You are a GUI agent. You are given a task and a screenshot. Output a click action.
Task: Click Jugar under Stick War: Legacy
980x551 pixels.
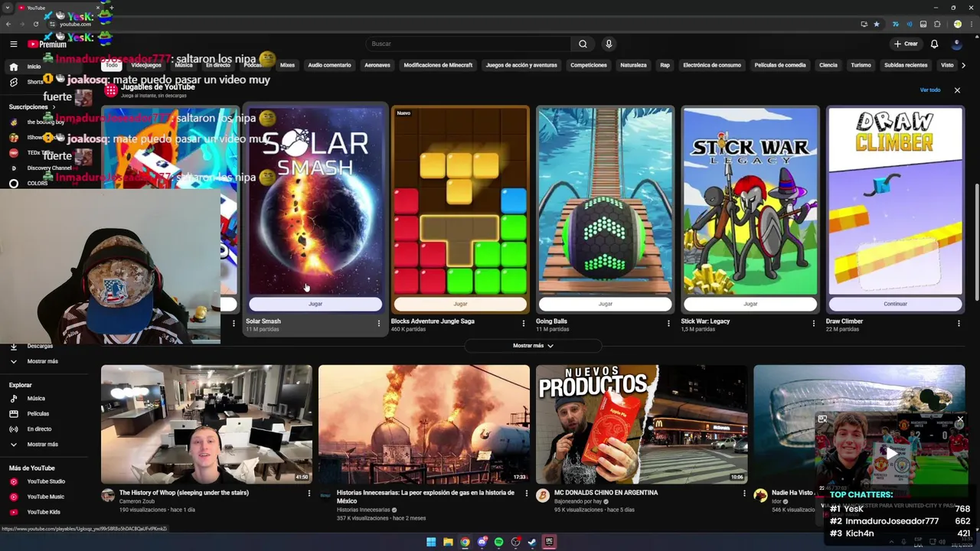click(750, 304)
